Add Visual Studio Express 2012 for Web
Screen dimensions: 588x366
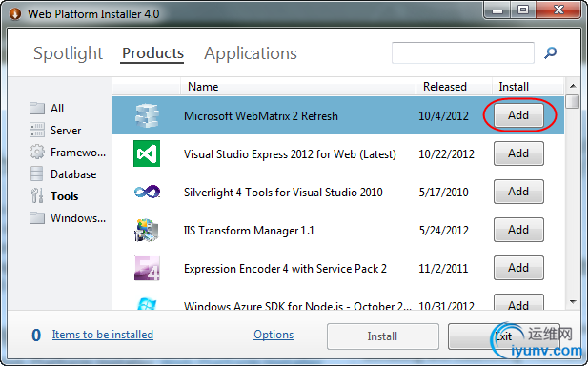point(518,153)
